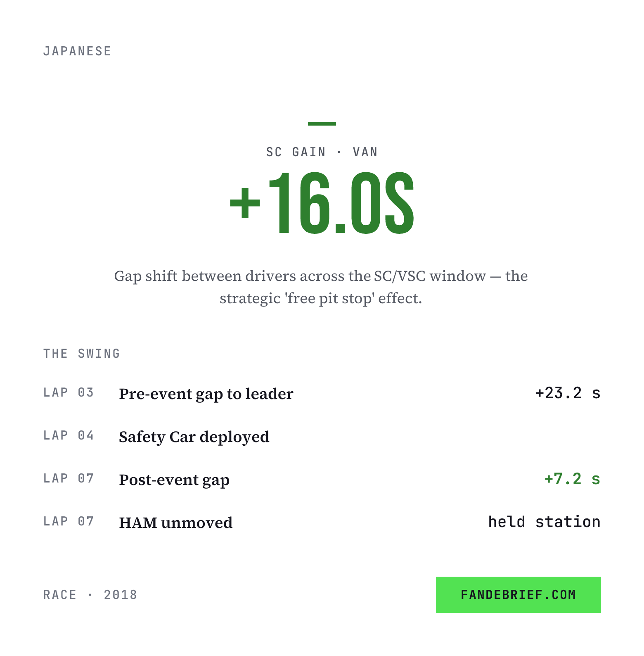Click the Post-event gap entry
The height and width of the screenshot is (656, 644).
click(174, 480)
